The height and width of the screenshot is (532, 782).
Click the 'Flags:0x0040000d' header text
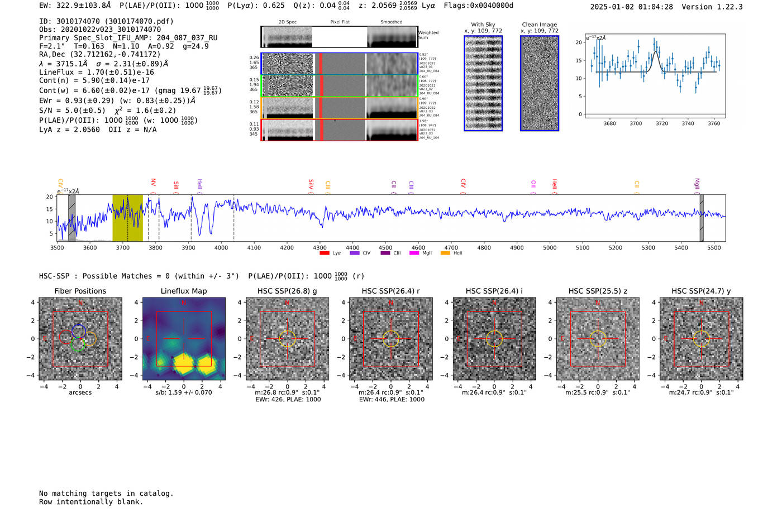(479, 6)
